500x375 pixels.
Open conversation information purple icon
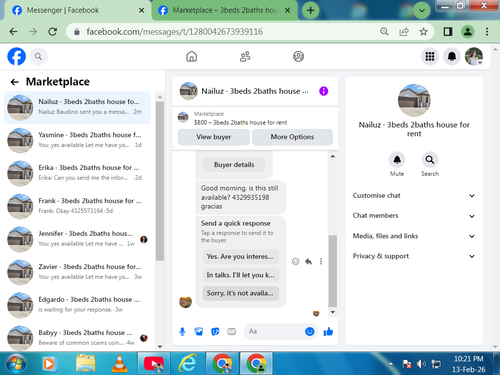tap(324, 91)
